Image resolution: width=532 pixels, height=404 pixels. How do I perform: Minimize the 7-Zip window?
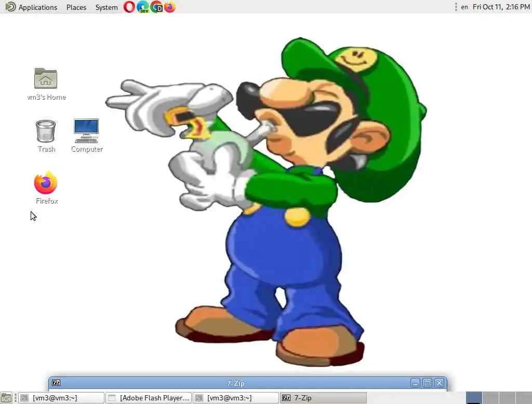pos(415,383)
